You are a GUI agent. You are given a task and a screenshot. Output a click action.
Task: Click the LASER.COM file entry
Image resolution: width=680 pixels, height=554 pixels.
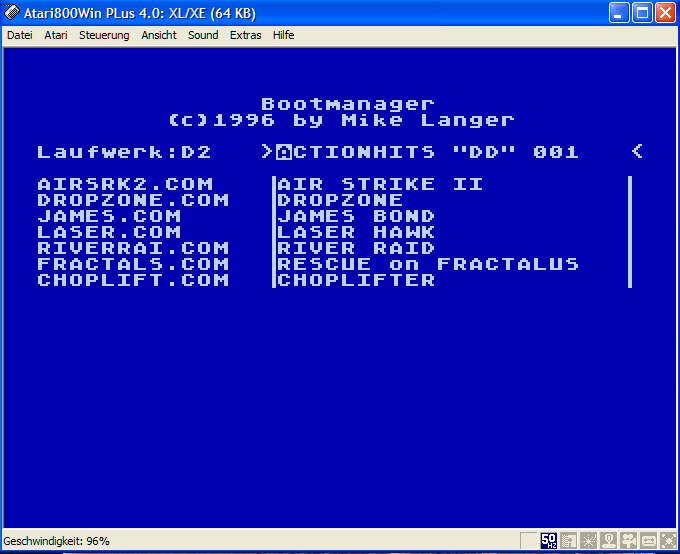pyautogui.click(x=109, y=232)
